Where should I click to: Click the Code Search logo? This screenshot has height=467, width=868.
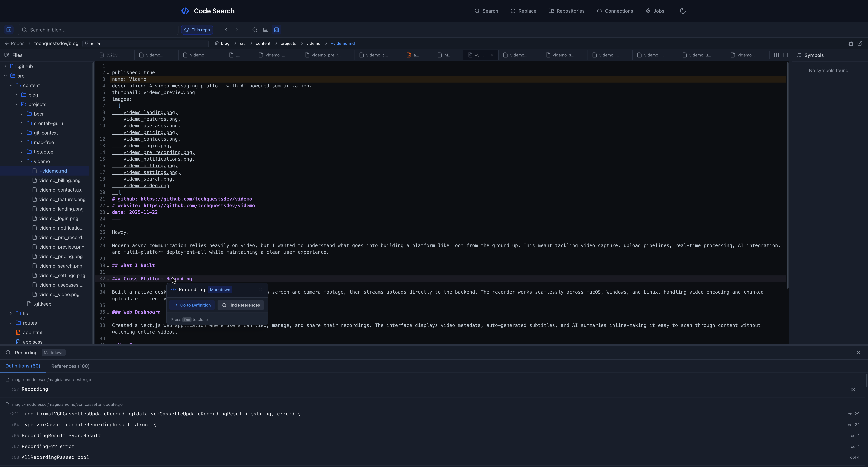pos(208,11)
